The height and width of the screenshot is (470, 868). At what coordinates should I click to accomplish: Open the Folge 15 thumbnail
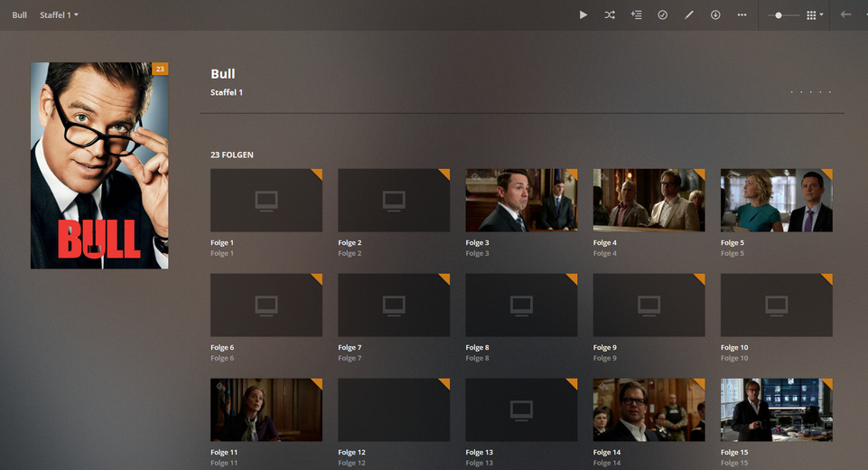tap(777, 409)
